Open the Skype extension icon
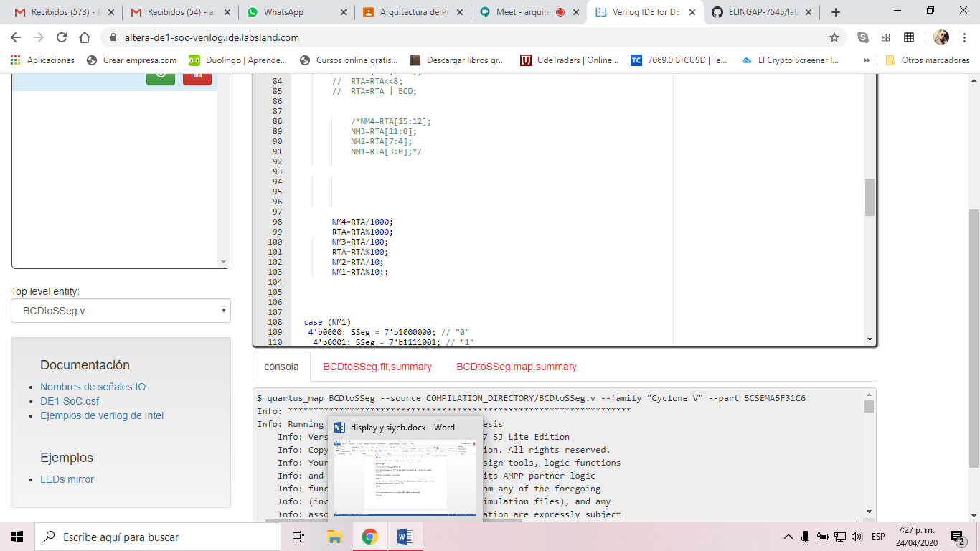Image resolution: width=980 pixels, height=551 pixels. [863, 37]
